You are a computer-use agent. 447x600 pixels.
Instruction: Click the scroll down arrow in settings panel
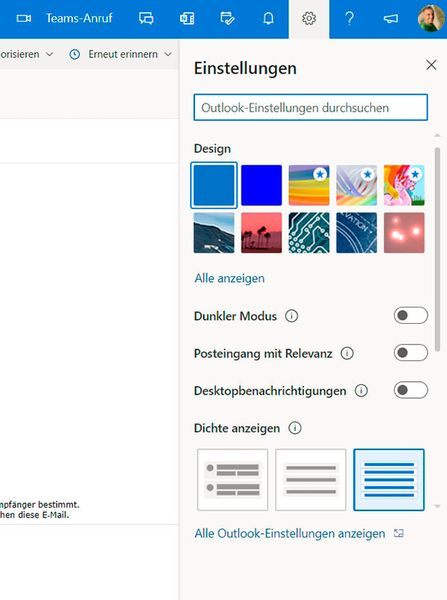click(437, 506)
